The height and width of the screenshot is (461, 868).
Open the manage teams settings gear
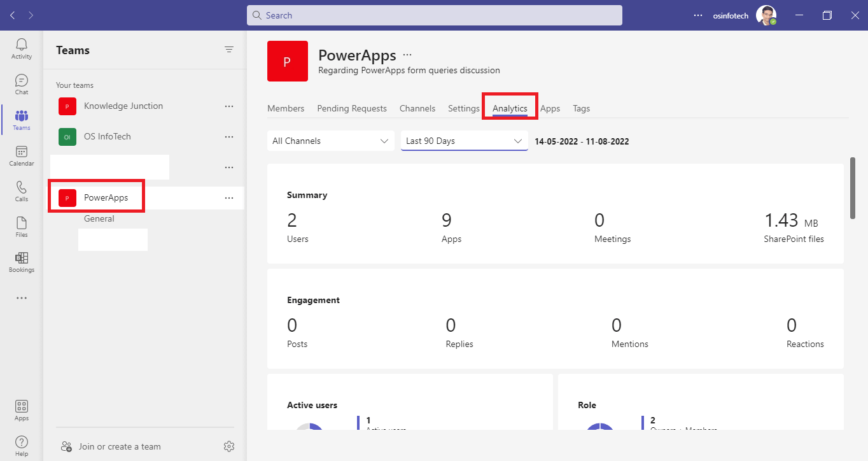click(229, 446)
